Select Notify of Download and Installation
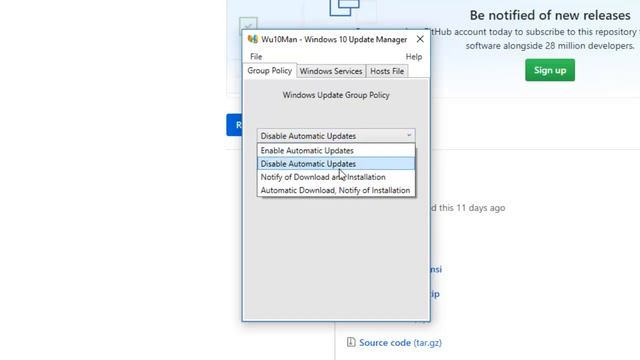The height and width of the screenshot is (360, 640). 336,177
